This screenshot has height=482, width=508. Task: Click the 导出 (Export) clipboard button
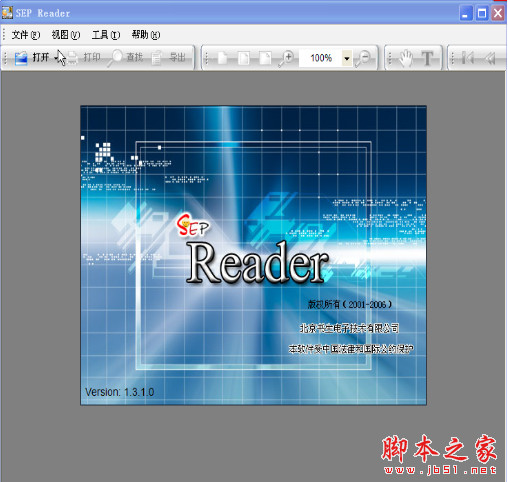click(169, 58)
